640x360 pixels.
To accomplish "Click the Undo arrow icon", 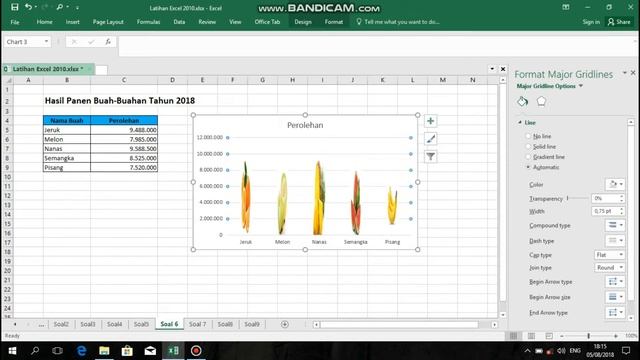I will [x=28, y=7].
